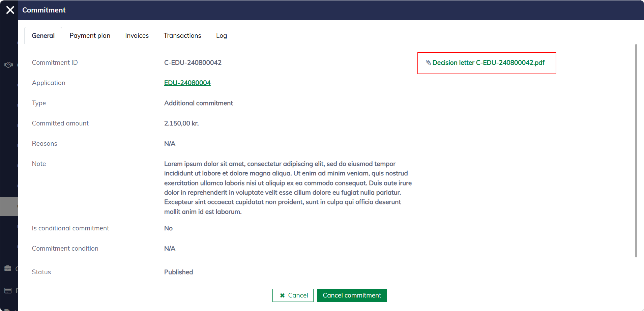Screen dimensions: 644x311
Task: Go to the Invoices tab
Action: (137, 36)
